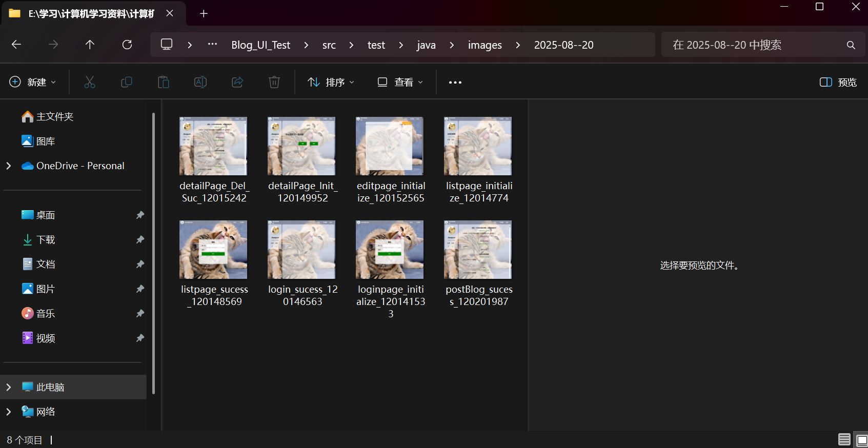Click the Delete trash can icon
868x448 pixels.
(274, 82)
